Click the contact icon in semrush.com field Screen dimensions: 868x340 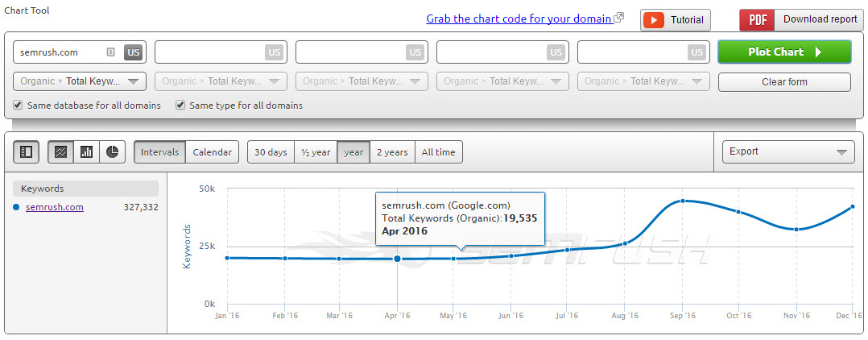pos(110,52)
